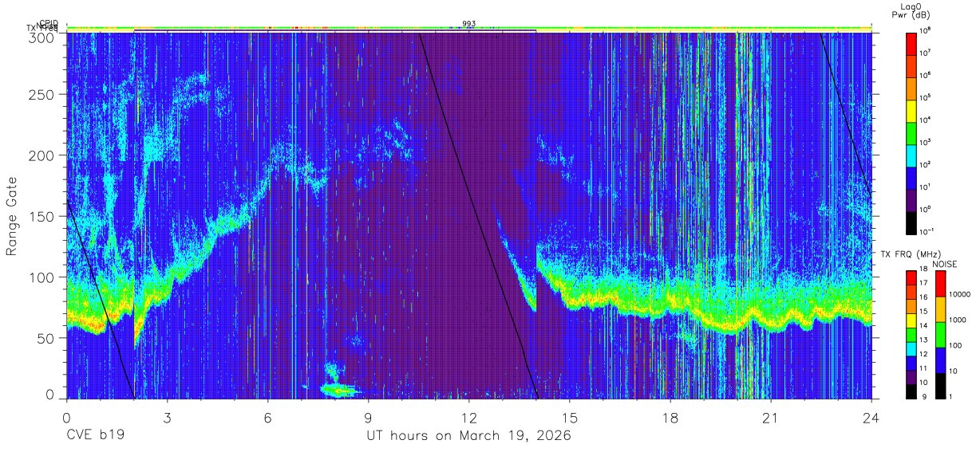
Task: Click the yellow segment of the Lag0 Pwr colorbar
Action: click(x=911, y=110)
